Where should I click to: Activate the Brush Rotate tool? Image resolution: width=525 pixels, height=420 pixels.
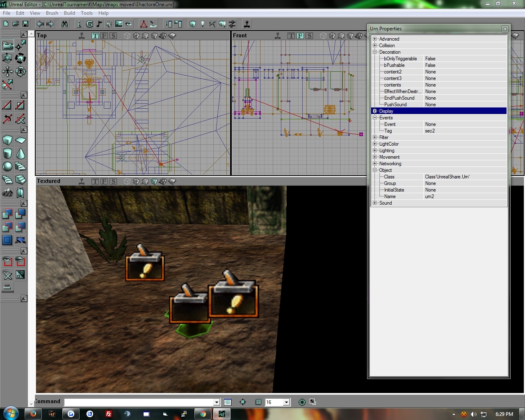(20, 58)
